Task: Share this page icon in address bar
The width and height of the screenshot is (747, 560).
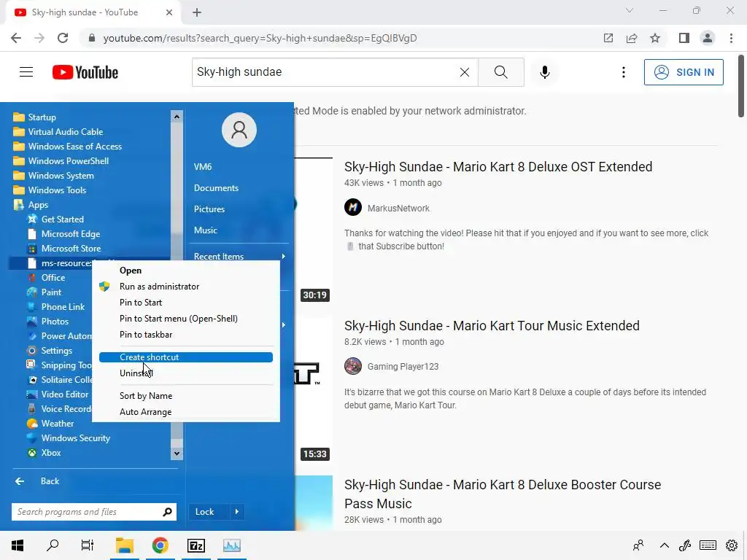Action: point(632,38)
